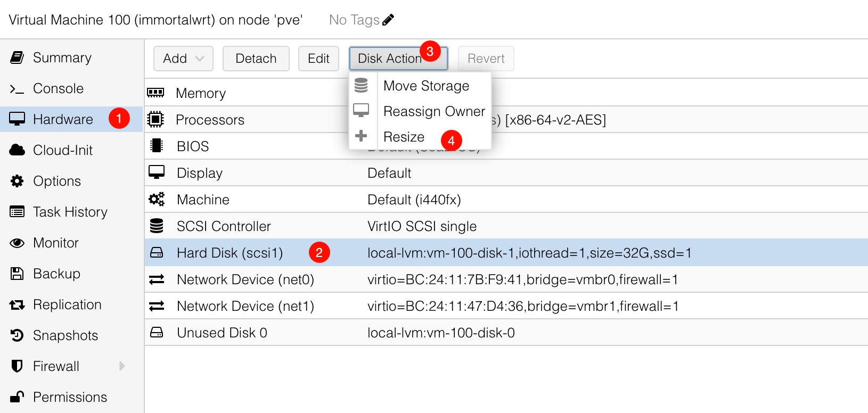Choose Resize from Disk Action menu
The height and width of the screenshot is (413, 868).
(404, 137)
